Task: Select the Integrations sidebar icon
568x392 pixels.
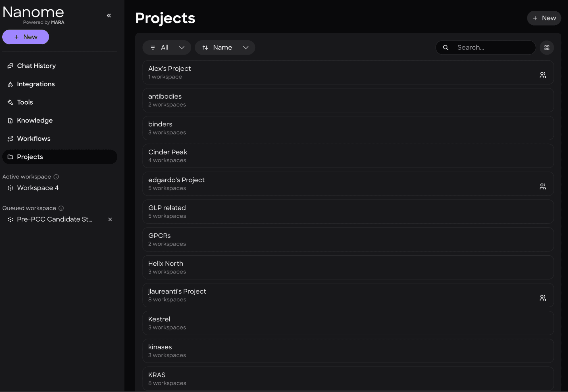Action: pyautogui.click(x=10, y=84)
